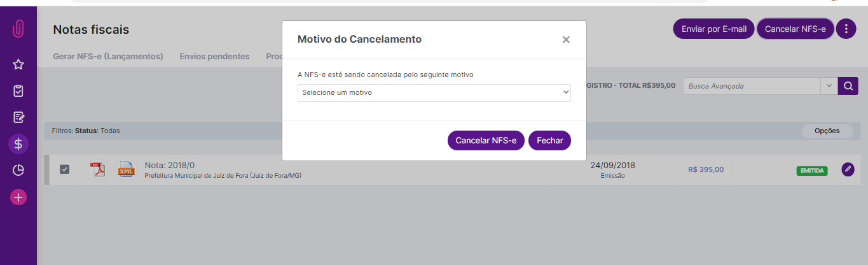The image size is (868, 265).
Task: Open the edit notes sidebar icon
Action: pos(18,117)
